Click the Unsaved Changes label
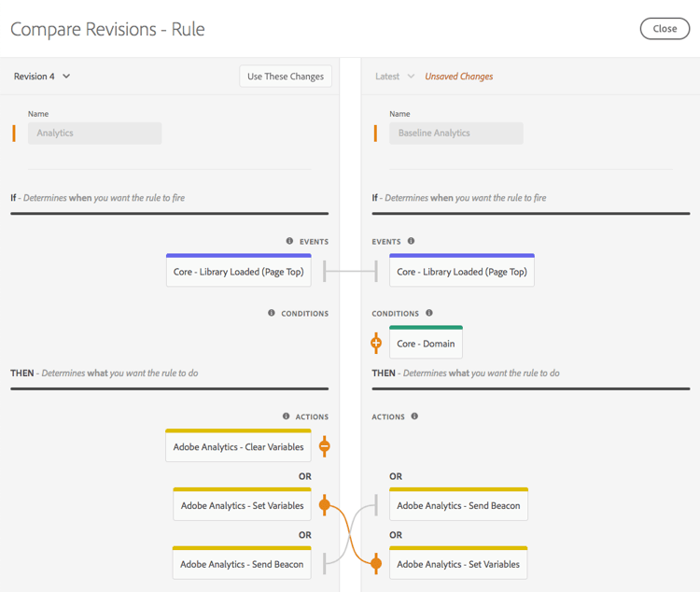 coord(458,77)
